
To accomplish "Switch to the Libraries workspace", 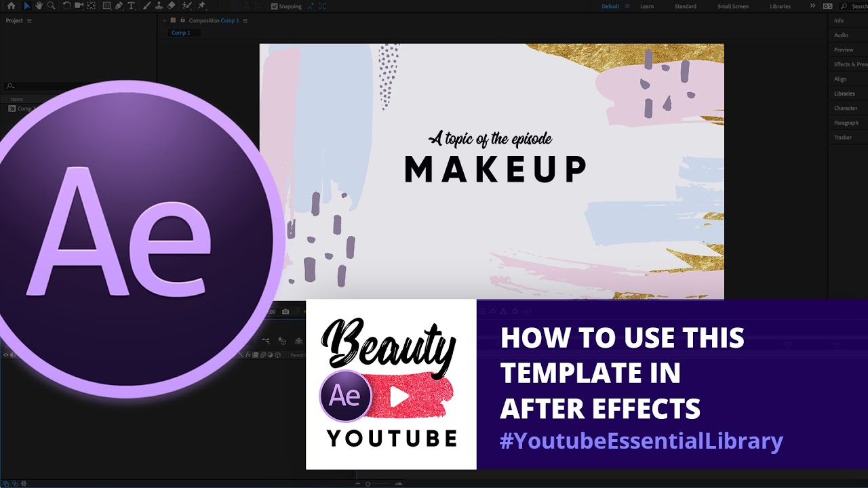I will 780,6.
